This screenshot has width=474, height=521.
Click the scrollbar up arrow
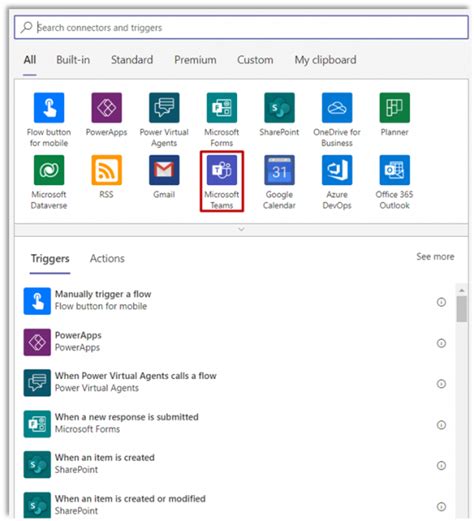coord(462,291)
